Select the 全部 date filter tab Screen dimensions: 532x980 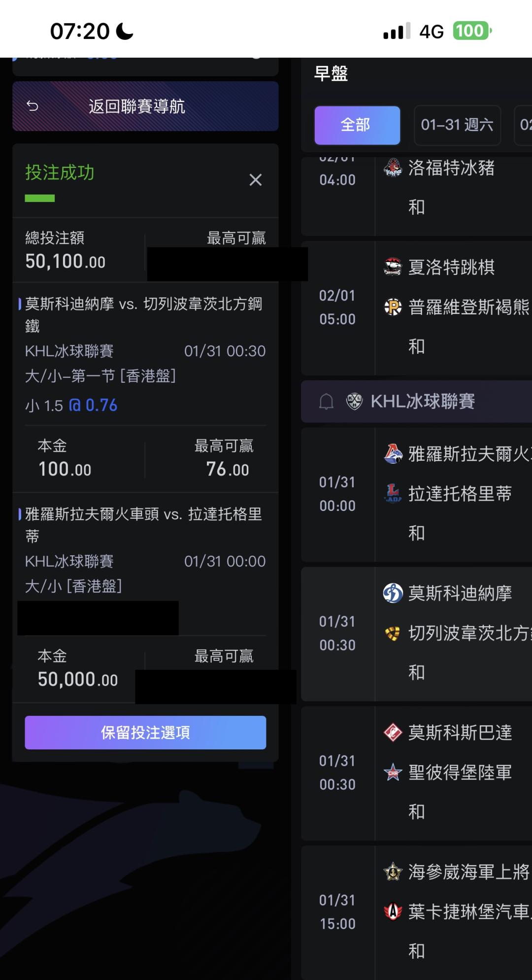click(x=357, y=125)
